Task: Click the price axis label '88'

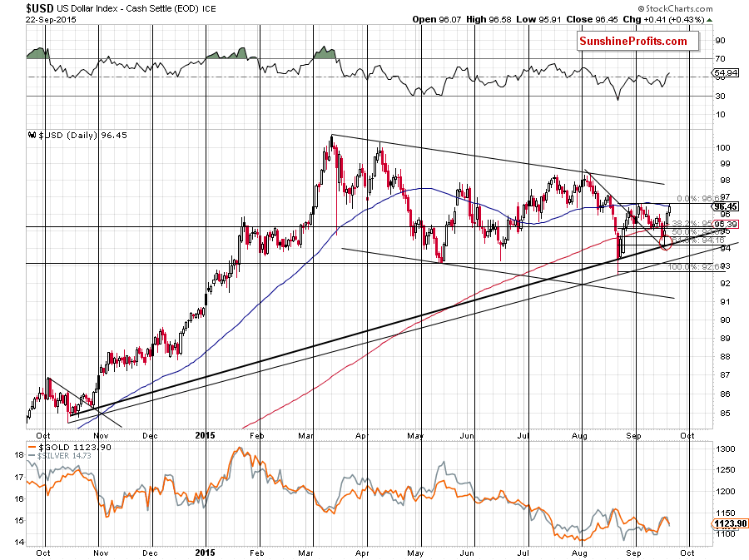Action: click(725, 357)
